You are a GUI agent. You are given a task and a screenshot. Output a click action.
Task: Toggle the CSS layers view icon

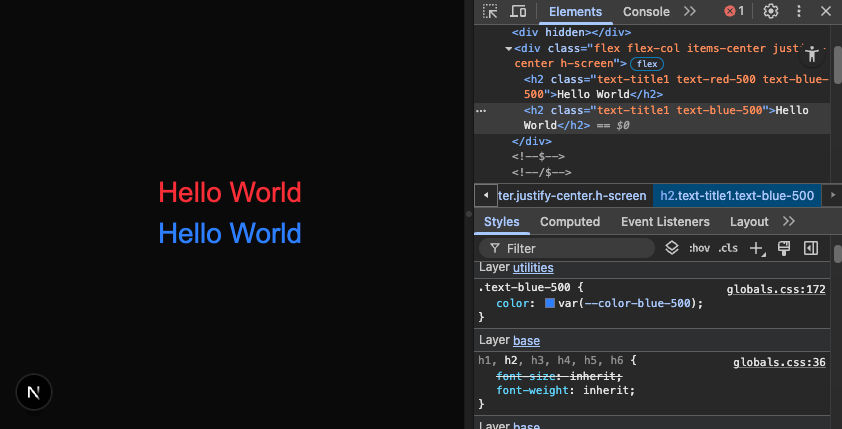click(672, 248)
